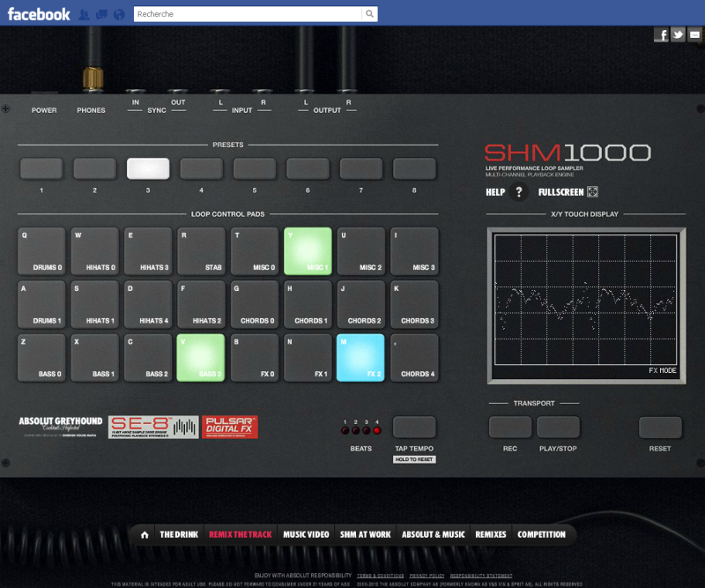
Task: Turn off the blue FX 2 pad
Action: pyautogui.click(x=361, y=358)
